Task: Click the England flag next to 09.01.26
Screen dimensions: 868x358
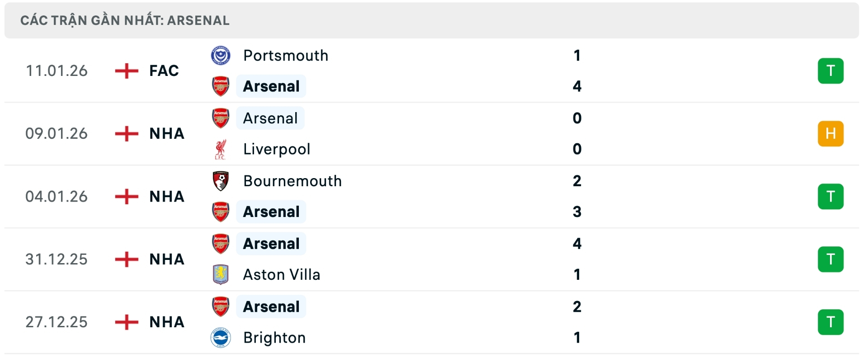Action: [127, 133]
